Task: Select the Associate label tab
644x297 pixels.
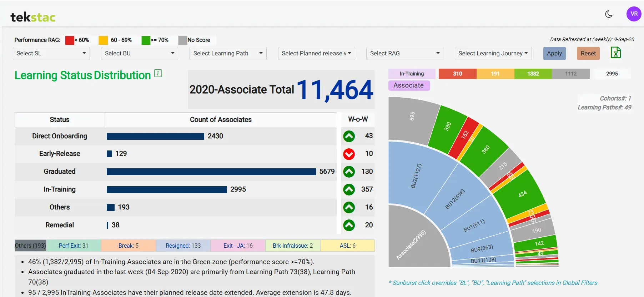Action: coord(409,85)
